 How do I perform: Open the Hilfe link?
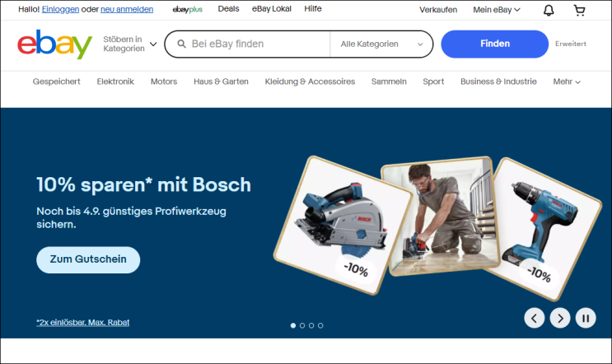pyautogui.click(x=313, y=8)
